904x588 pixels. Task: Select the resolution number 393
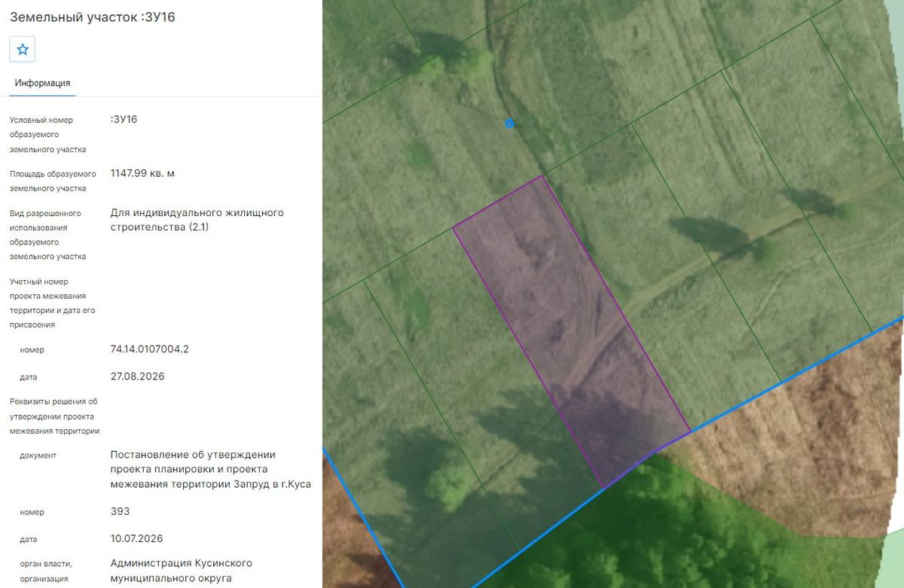120,511
